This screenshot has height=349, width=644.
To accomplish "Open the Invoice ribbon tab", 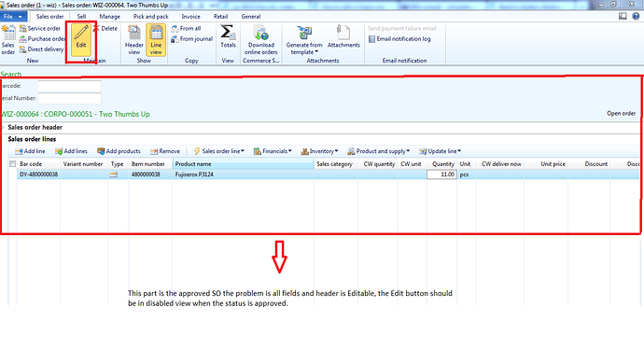I will tap(191, 17).
